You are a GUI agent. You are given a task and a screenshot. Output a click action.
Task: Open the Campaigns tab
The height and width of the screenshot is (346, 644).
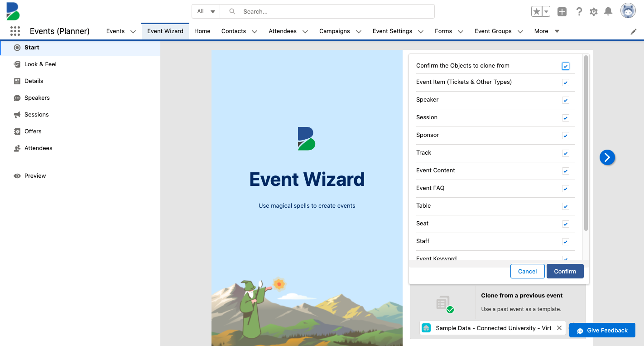[x=335, y=31]
